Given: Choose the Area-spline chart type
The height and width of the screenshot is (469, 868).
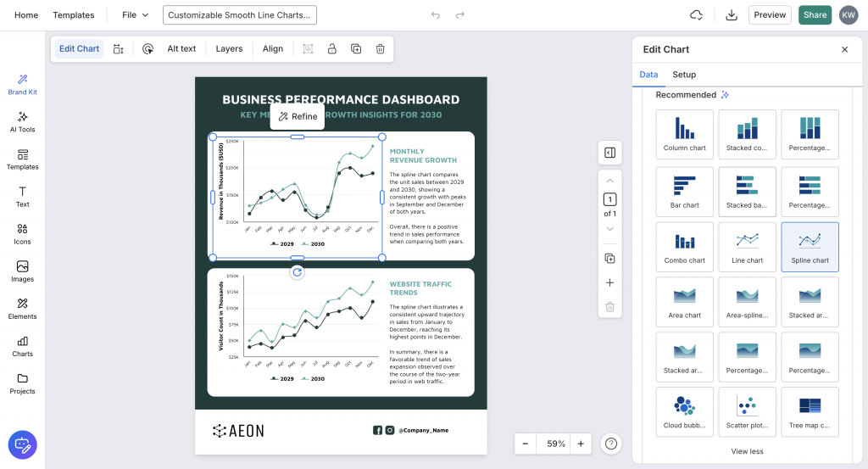Looking at the screenshot, I should click(x=747, y=302).
